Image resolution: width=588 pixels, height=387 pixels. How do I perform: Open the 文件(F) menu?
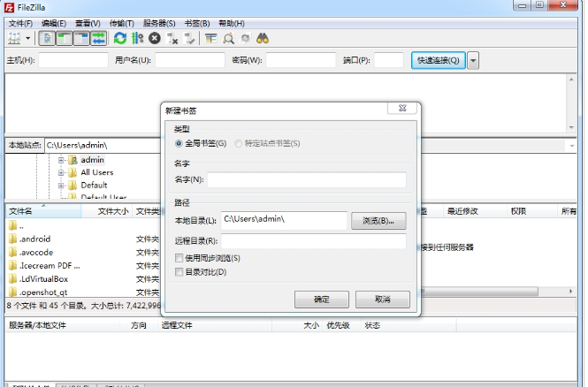coord(20,24)
